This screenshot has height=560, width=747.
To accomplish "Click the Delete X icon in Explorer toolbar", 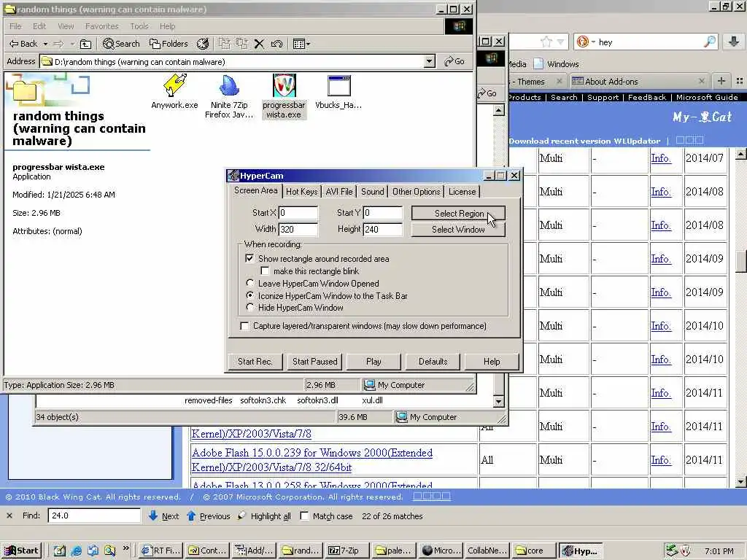I will pos(259,44).
